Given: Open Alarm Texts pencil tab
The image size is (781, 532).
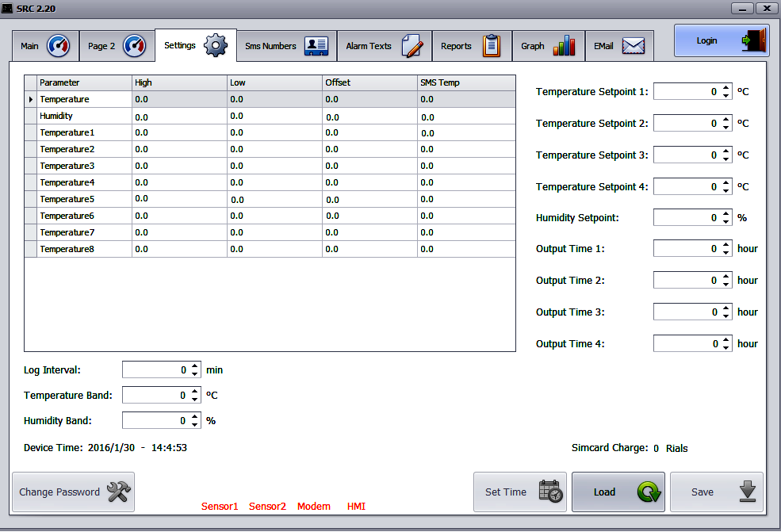Looking at the screenshot, I should click(384, 46).
